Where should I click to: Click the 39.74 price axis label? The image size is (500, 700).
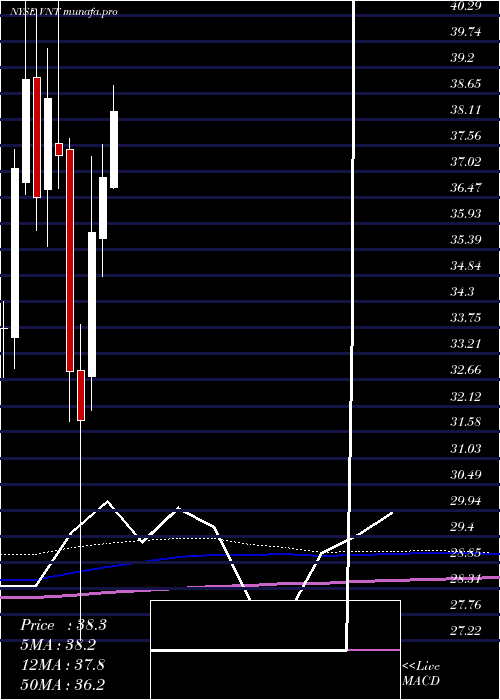coord(466,32)
